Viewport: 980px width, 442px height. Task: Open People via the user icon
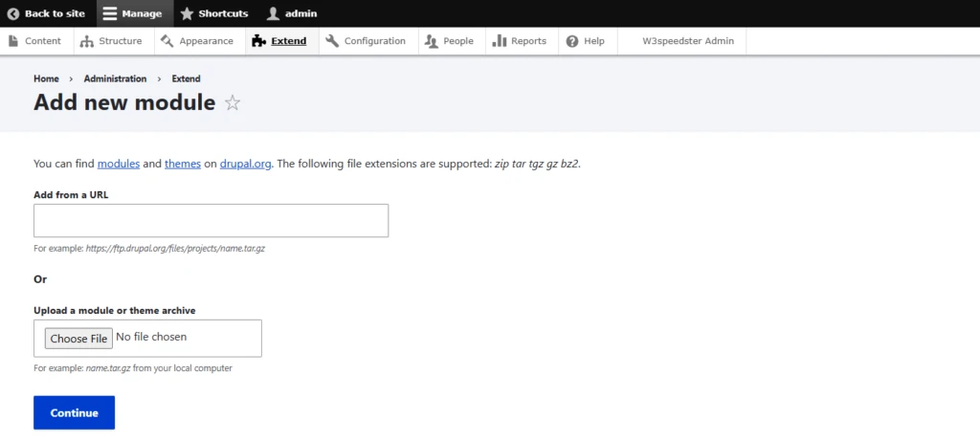432,41
